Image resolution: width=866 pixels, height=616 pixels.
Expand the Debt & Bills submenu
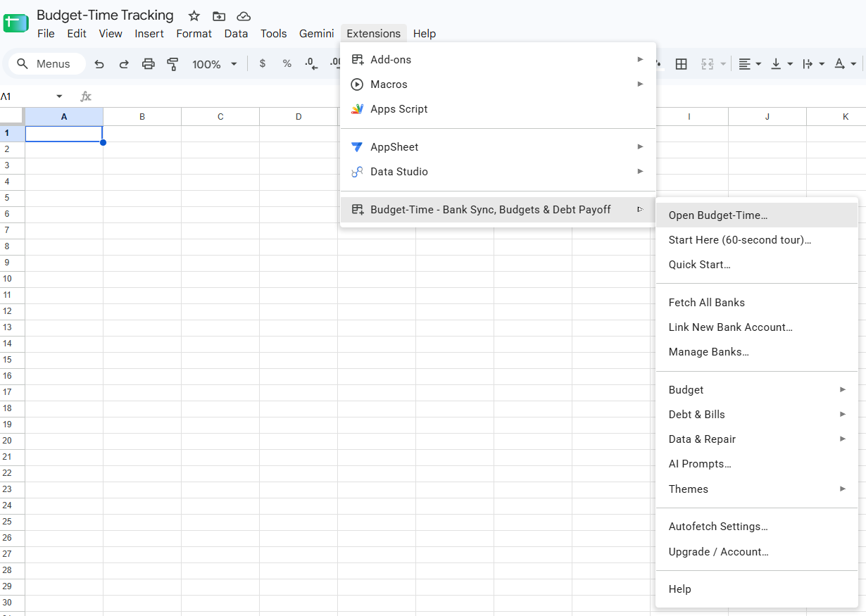(757, 415)
